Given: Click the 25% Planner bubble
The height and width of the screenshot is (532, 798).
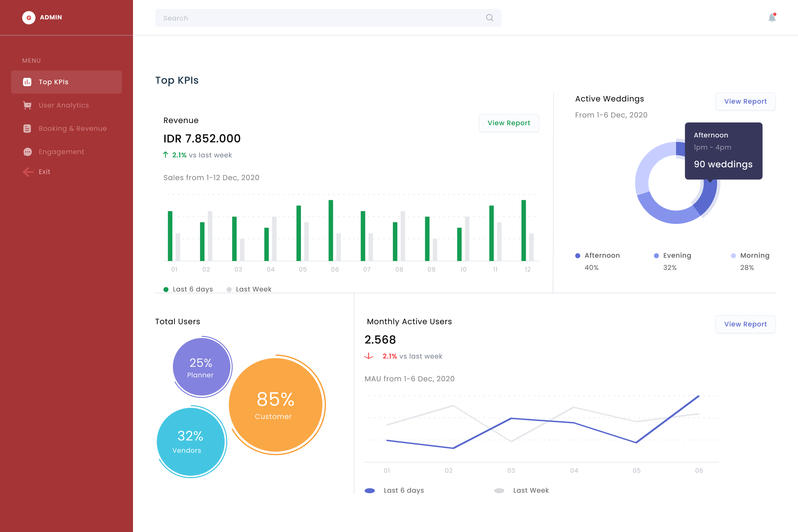Looking at the screenshot, I should coord(202,367).
